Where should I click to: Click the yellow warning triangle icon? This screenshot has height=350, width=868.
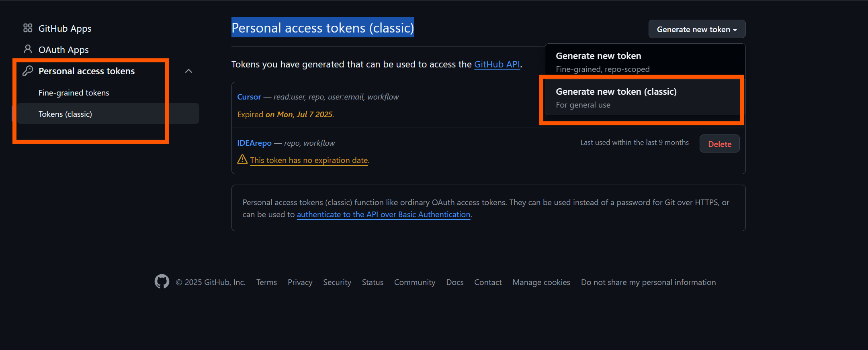point(242,160)
